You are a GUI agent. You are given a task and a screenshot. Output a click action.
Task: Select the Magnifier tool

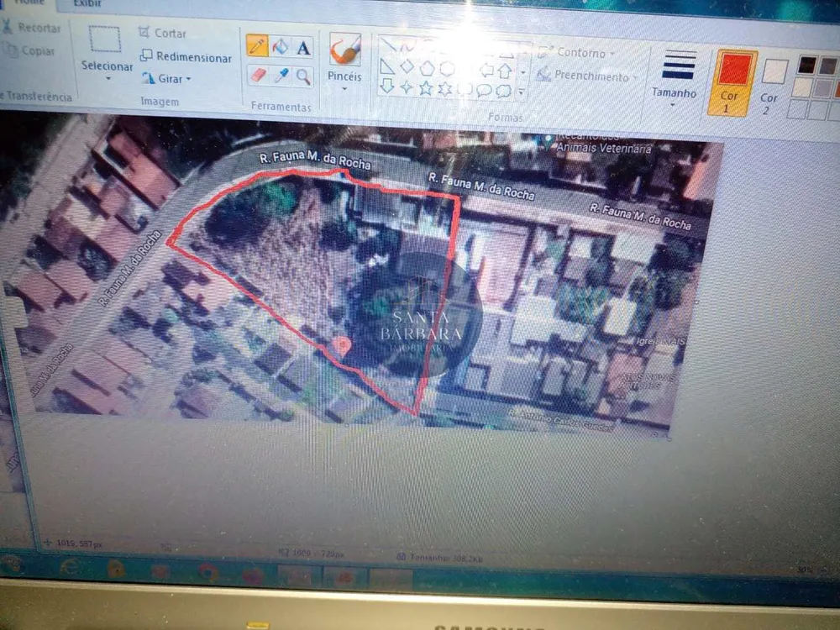[303, 77]
